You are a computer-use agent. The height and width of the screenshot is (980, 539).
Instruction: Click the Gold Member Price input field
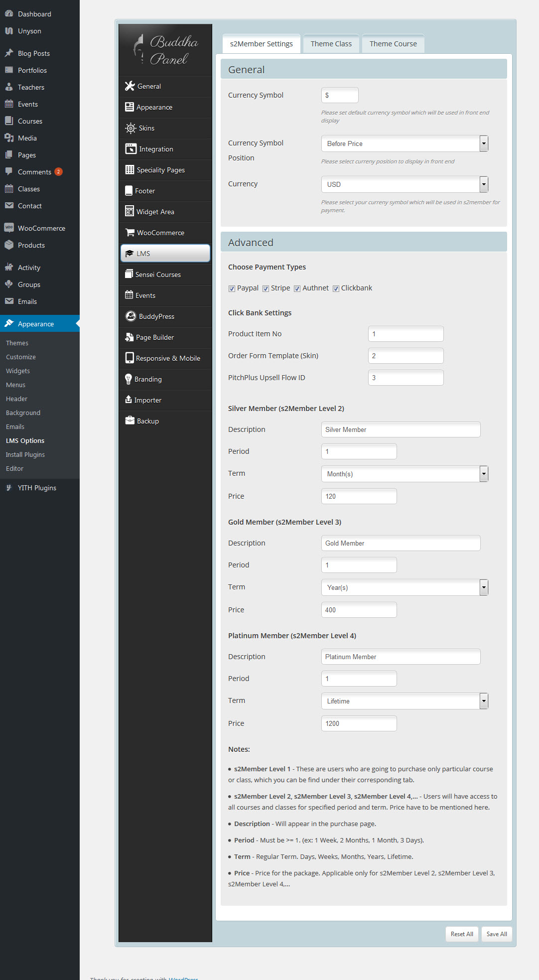coord(359,610)
